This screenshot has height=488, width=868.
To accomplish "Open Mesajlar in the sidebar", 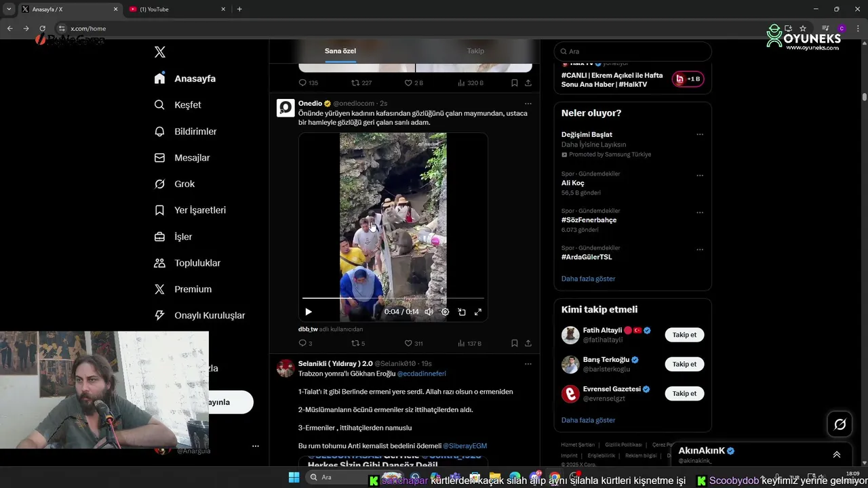I will click(x=182, y=158).
